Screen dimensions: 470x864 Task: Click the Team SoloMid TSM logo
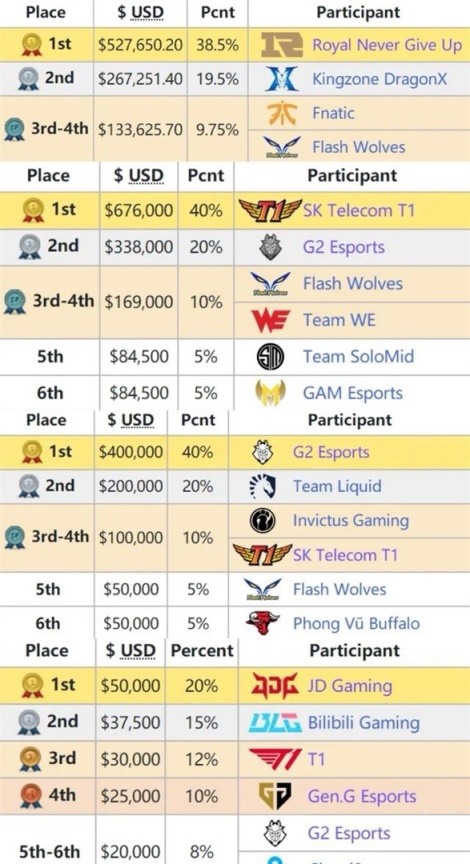271,357
